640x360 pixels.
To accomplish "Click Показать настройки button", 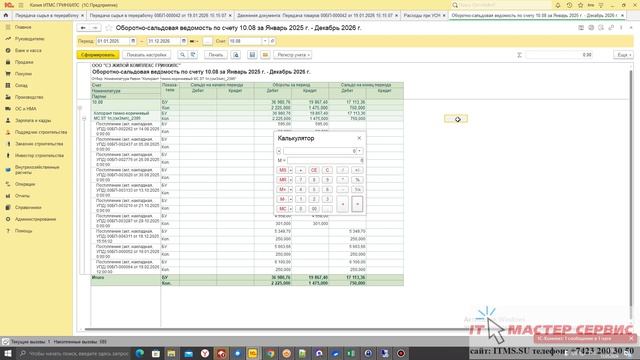I will (147, 55).
